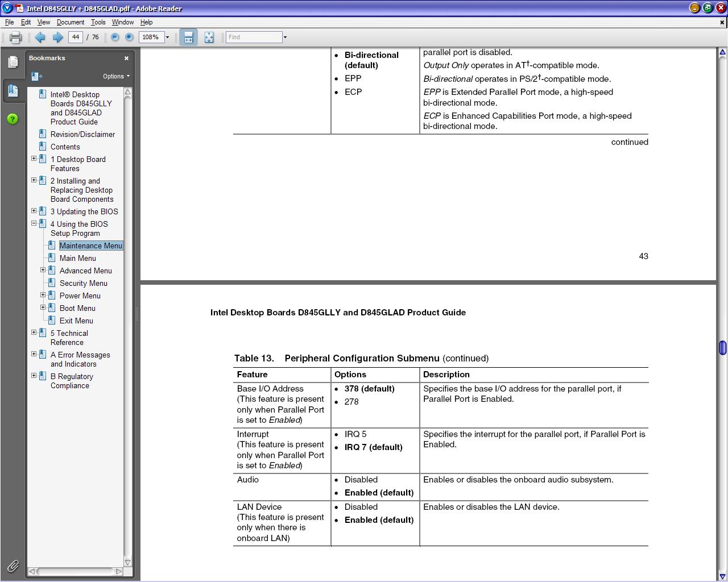Click the Exit Menu bookmark page icon

click(x=52, y=321)
